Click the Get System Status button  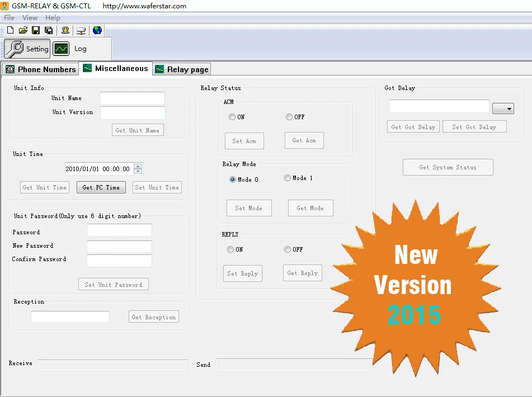[x=448, y=167]
